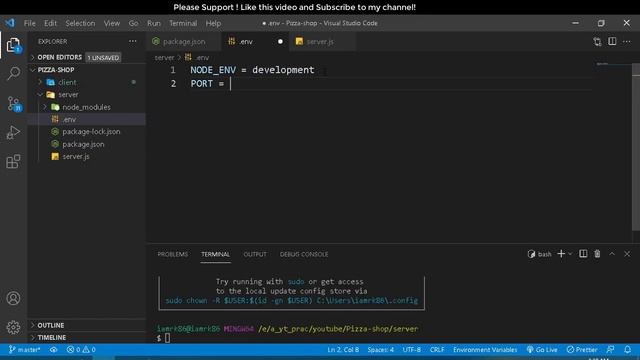
Task: Click the status bar eye watch icon
Action: 53,349
